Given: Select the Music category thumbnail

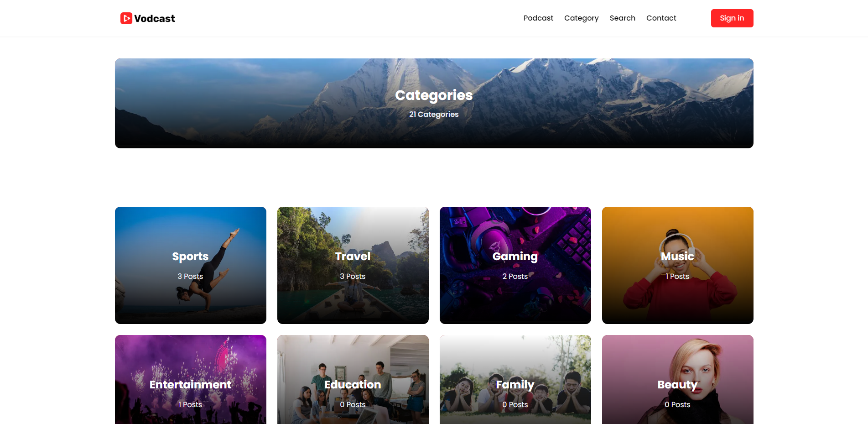Looking at the screenshot, I should click(x=678, y=265).
